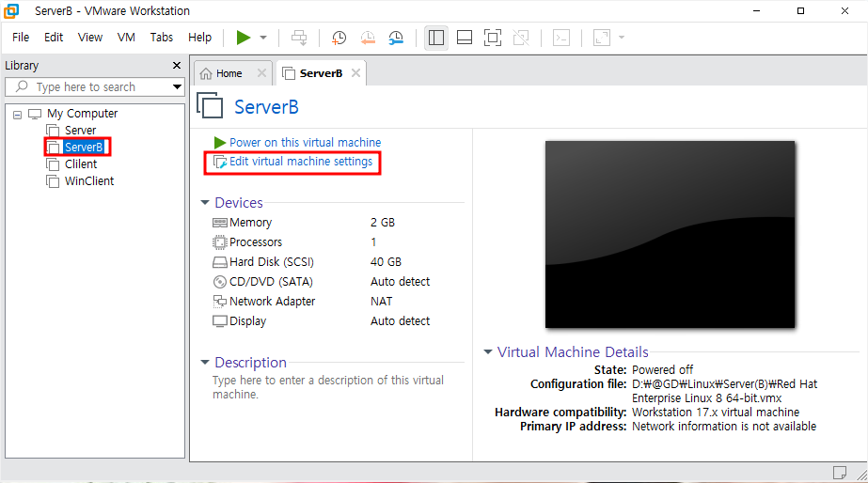This screenshot has width=868, height=483.
Task: Toggle the thumbnail bar view icon
Action: [464, 38]
